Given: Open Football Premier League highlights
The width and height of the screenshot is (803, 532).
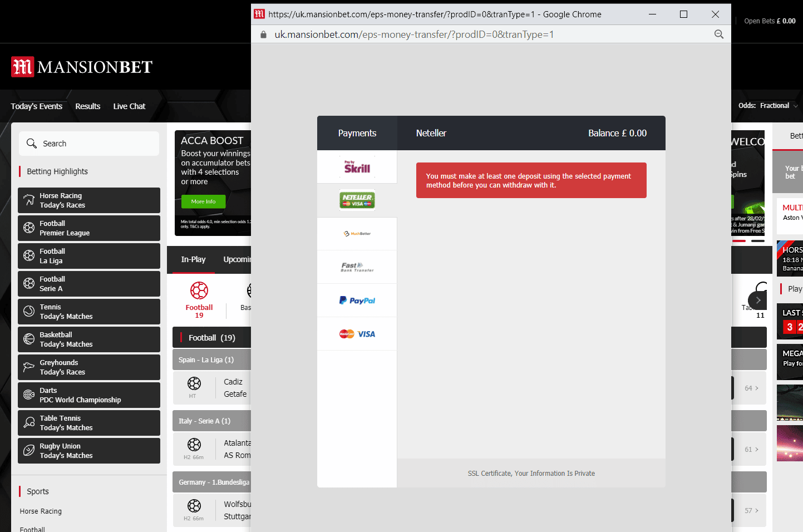Looking at the screenshot, I should pos(89,228).
